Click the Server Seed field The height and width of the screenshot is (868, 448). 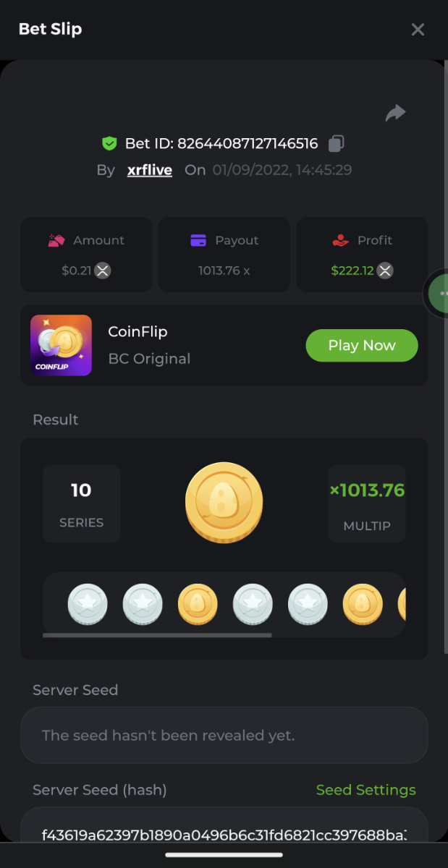pyautogui.click(x=224, y=735)
